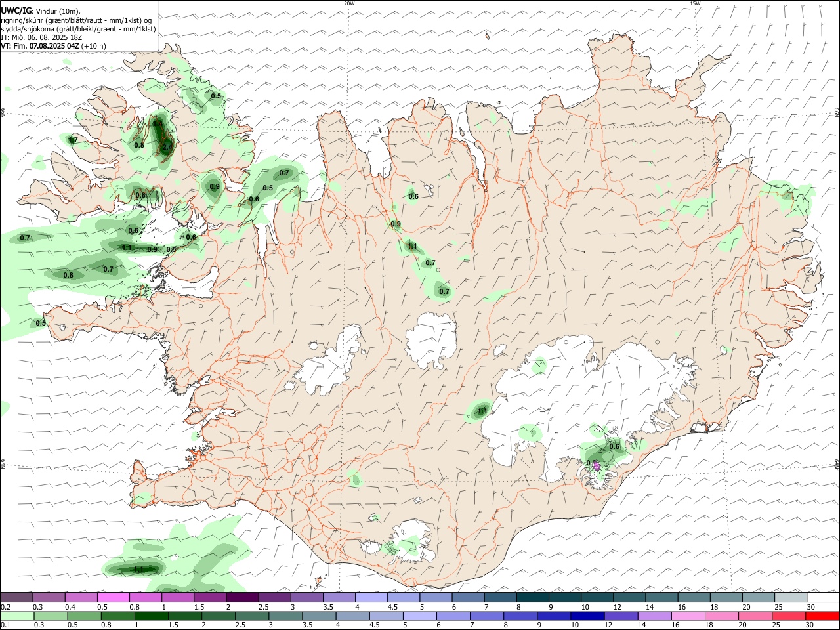
Task: Pick the darkest green swatch between 1 and 1.5
Action: 151,616
